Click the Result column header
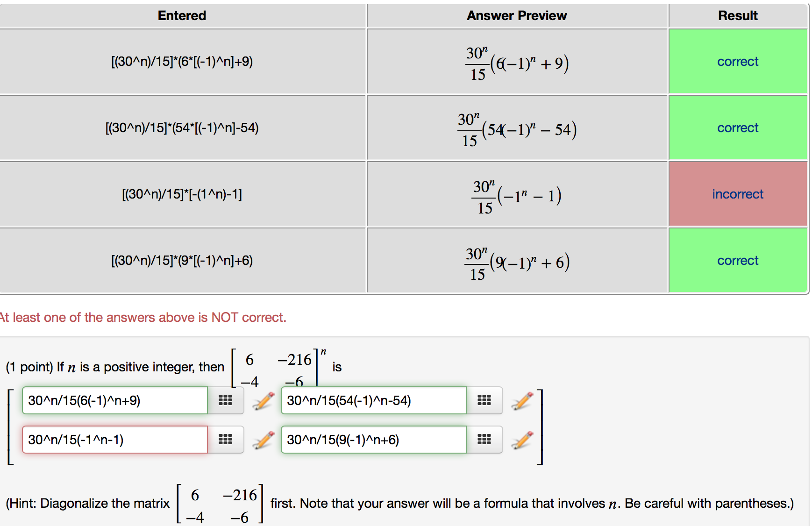The width and height of the screenshot is (812, 526). [738, 15]
